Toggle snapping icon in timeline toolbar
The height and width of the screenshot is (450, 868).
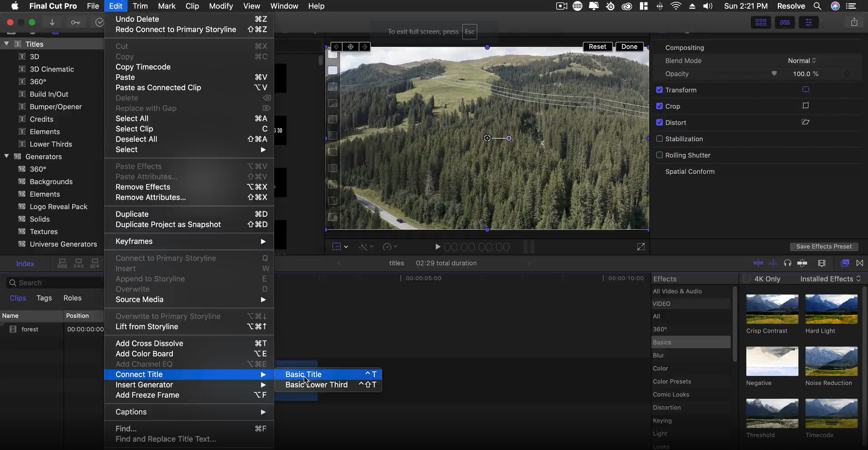point(802,263)
